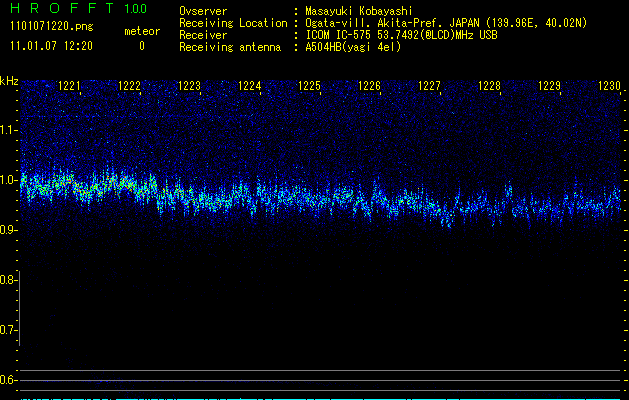Select the 1223 time marker

190,87
